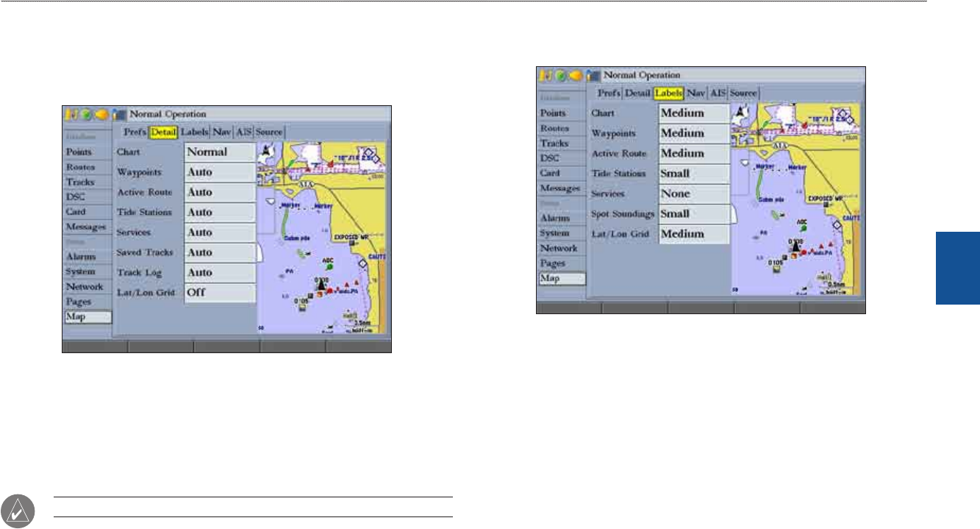The height and width of the screenshot is (529, 980).
Task: Switch to Detail tab on right screen
Action: tap(637, 93)
